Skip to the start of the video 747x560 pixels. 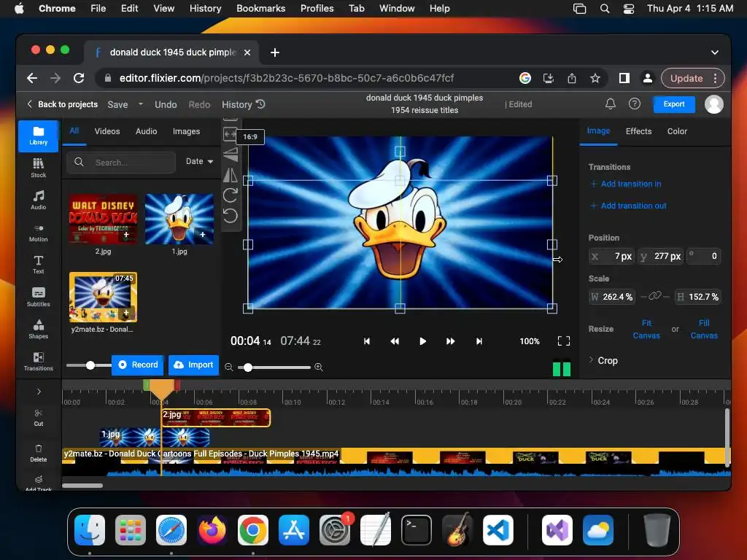click(x=367, y=341)
